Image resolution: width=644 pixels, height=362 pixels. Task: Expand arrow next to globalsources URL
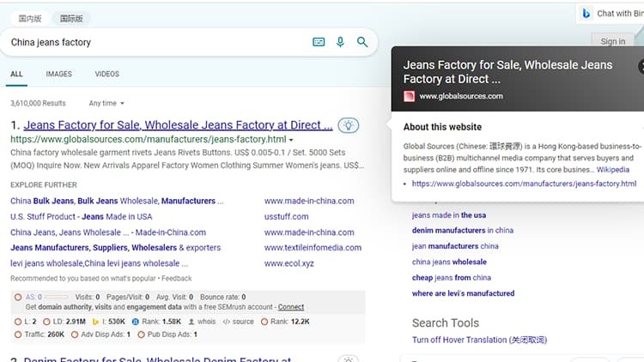[x=291, y=140]
